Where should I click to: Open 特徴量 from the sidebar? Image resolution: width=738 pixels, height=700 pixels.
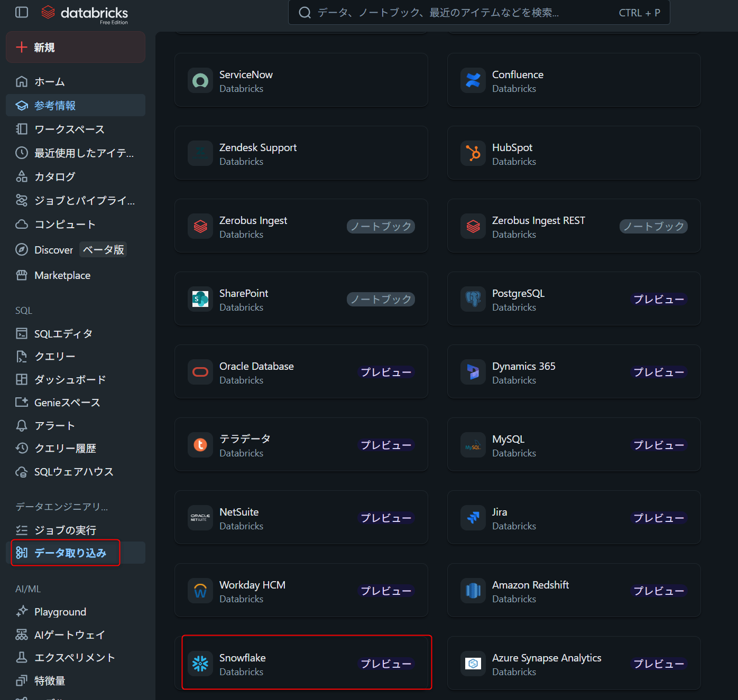[76, 680]
